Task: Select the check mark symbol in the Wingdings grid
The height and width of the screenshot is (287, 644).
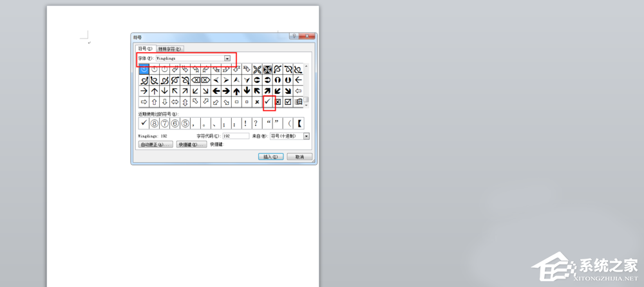Action: pos(267,102)
